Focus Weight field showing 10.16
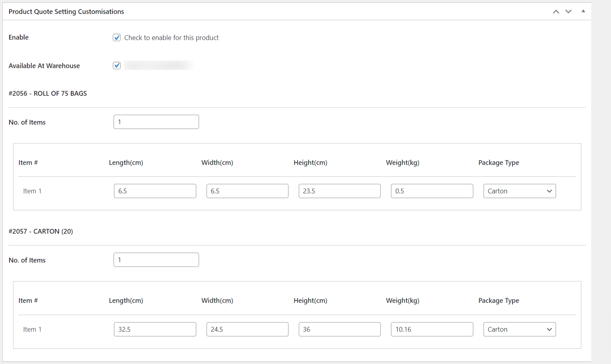This screenshot has height=364, width=611. [x=432, y=329]
